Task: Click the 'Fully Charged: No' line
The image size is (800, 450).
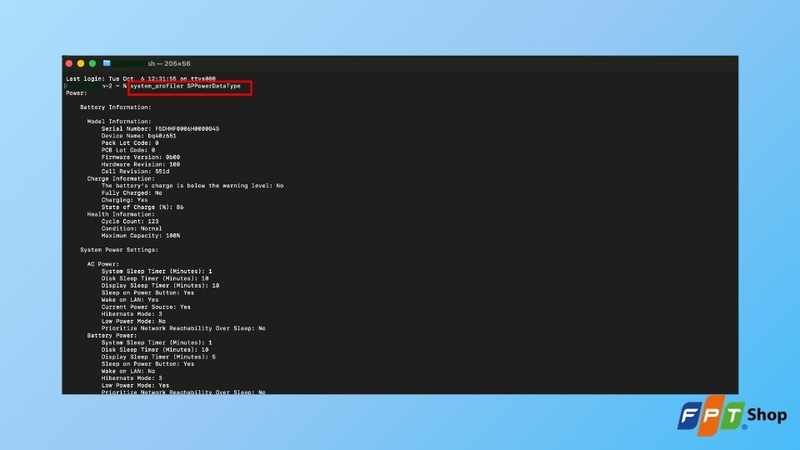Action: pyautogui.click(x=132, y=193)
